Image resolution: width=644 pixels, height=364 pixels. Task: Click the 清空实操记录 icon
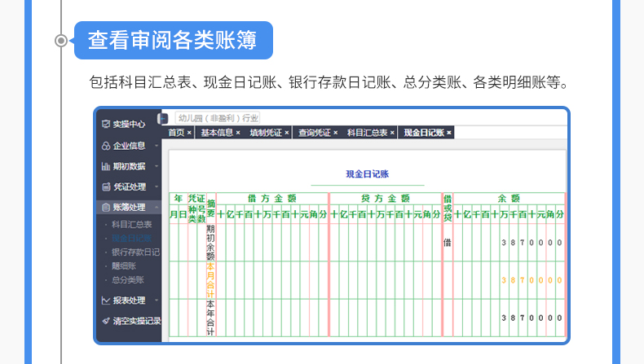pos(105,321)
